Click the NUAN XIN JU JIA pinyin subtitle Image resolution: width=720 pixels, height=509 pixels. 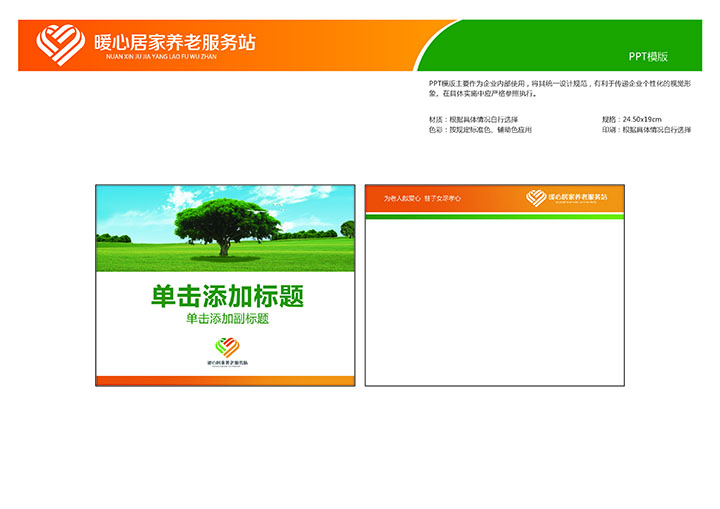[160, 57]
